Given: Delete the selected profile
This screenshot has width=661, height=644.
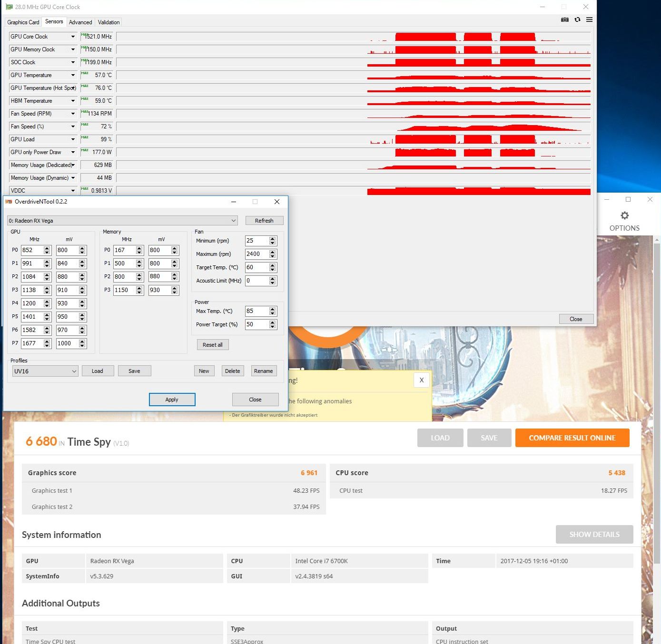Looking at the screenshot, I should click(233, 371).
